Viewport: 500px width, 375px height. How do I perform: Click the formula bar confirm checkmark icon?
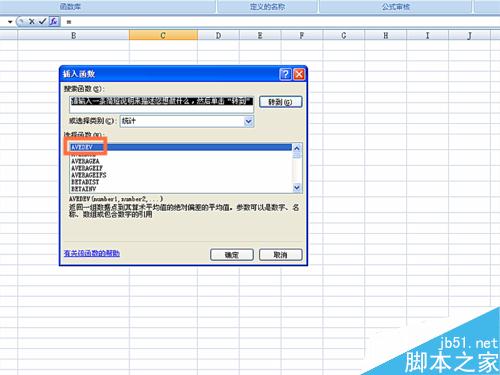pos(42,22)
